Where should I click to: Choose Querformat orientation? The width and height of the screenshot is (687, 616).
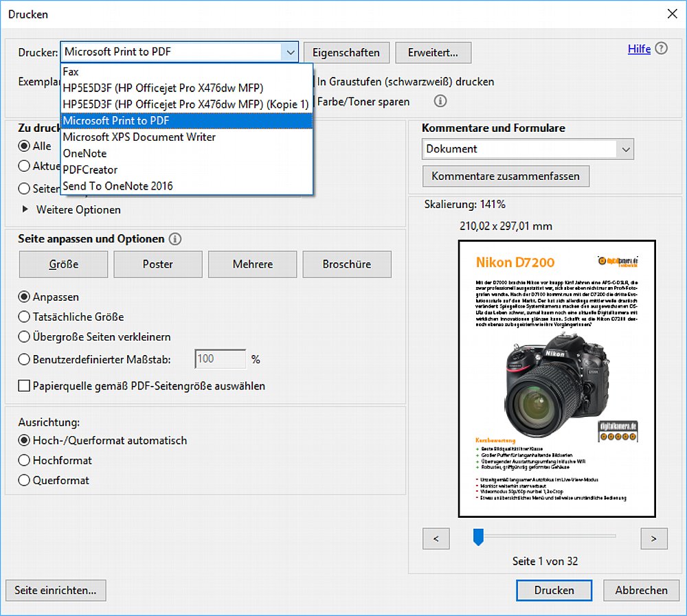25,481
